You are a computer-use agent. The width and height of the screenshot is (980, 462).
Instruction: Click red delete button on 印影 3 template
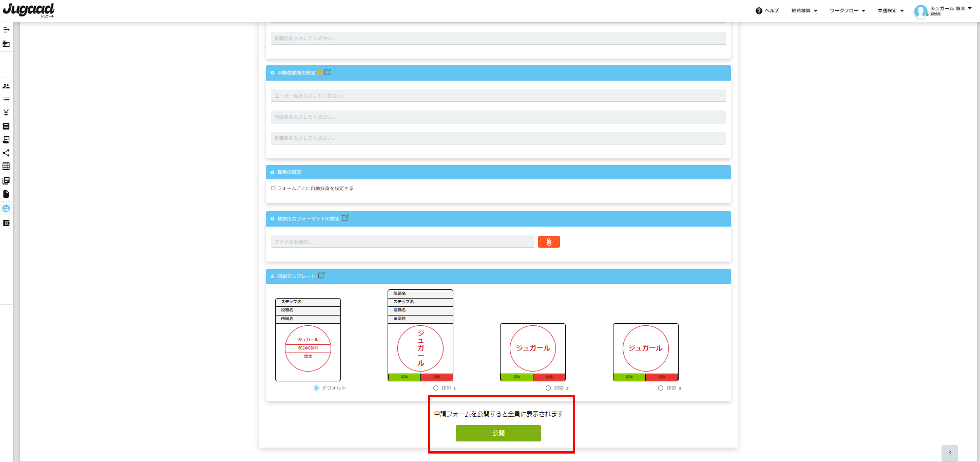click(661, 377)
